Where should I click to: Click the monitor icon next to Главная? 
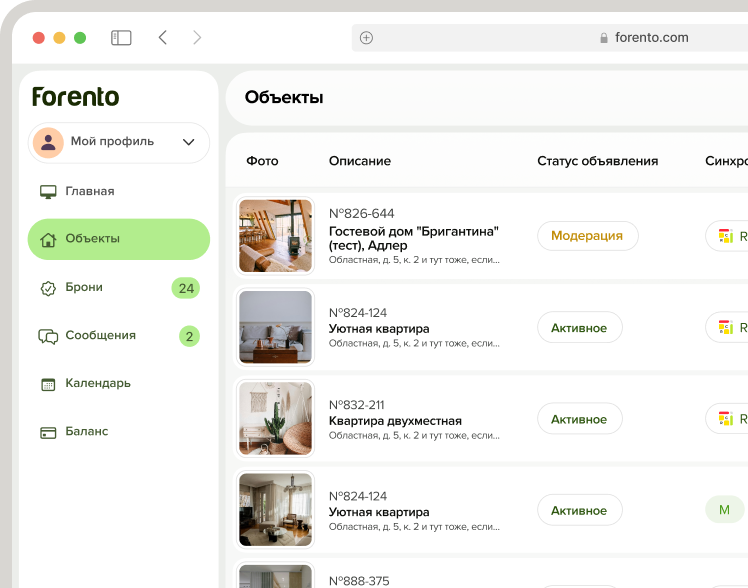click(x=48, y=192)
